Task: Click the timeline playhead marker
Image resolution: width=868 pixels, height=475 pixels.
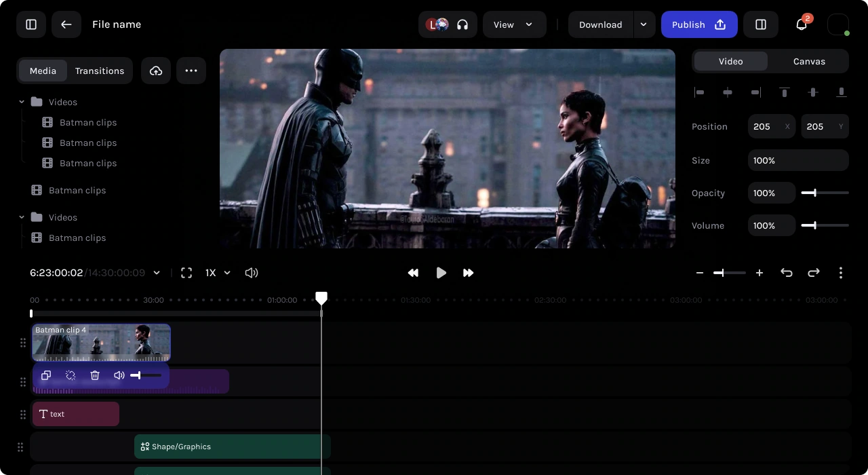Action: [321, 298]
